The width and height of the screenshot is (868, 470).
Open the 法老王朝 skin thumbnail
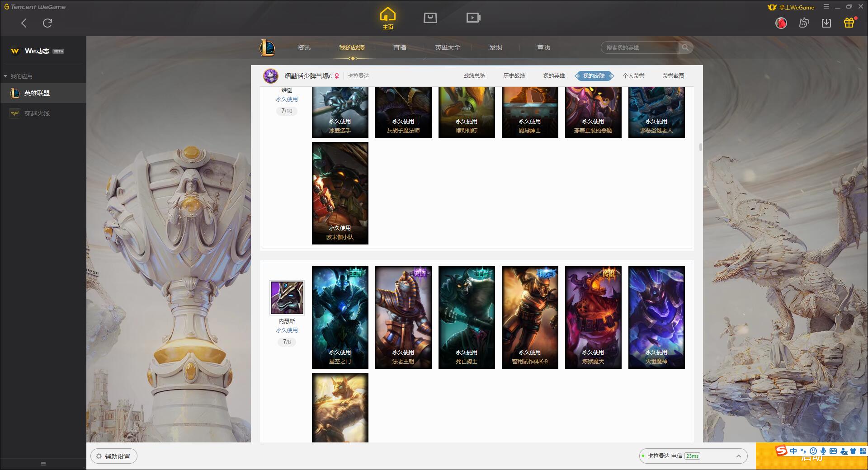click(403, 318)
